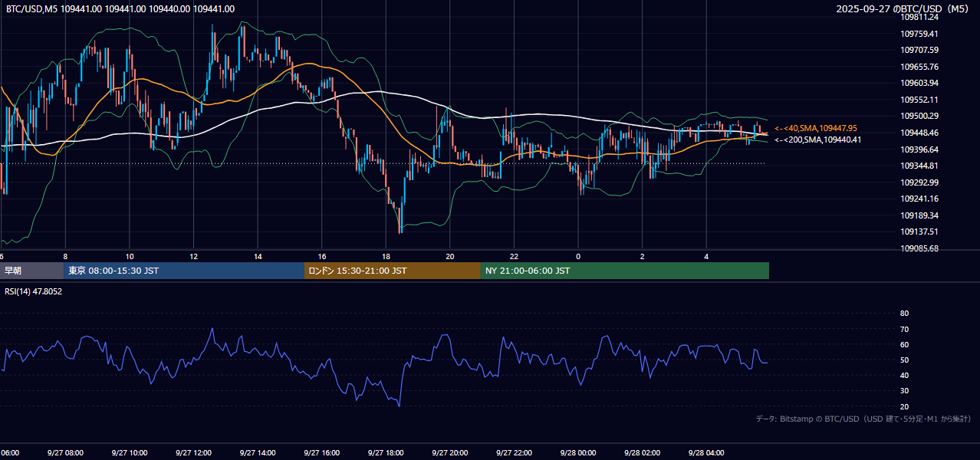Click the 200 SMA value label 109440.41
The image size is (980, 460).
(x=818, y=140)
